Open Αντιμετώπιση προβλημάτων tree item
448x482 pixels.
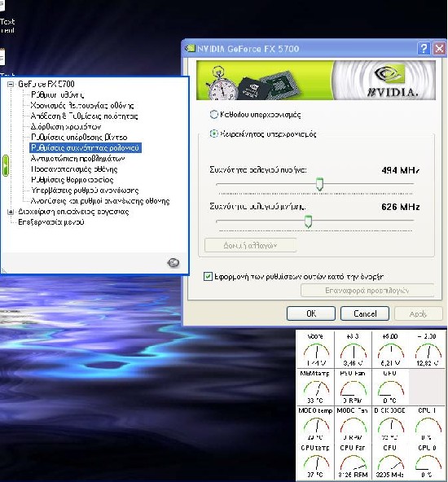pyautogui.click(x=78, y=159)
